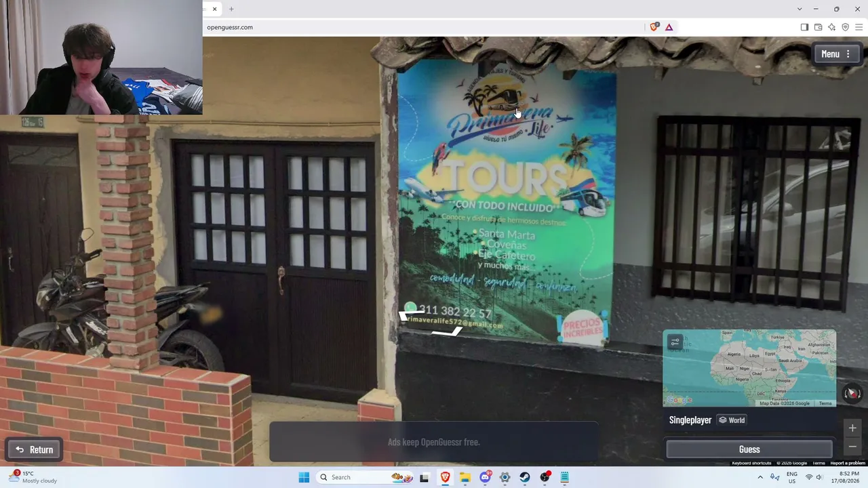The height and width of the screenshot is (488, 868).
Task: Click the OpenGuessr ad banner placeholder
Action: [434, 442]
